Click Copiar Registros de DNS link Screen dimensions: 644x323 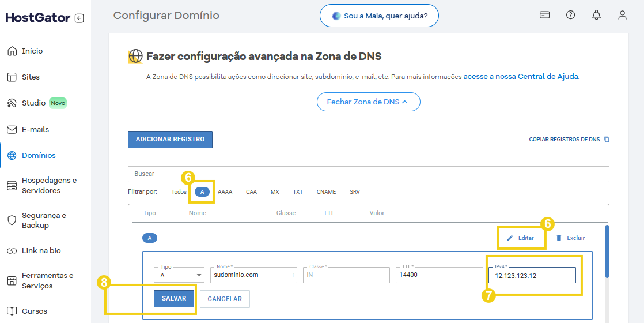coord(569,140)
